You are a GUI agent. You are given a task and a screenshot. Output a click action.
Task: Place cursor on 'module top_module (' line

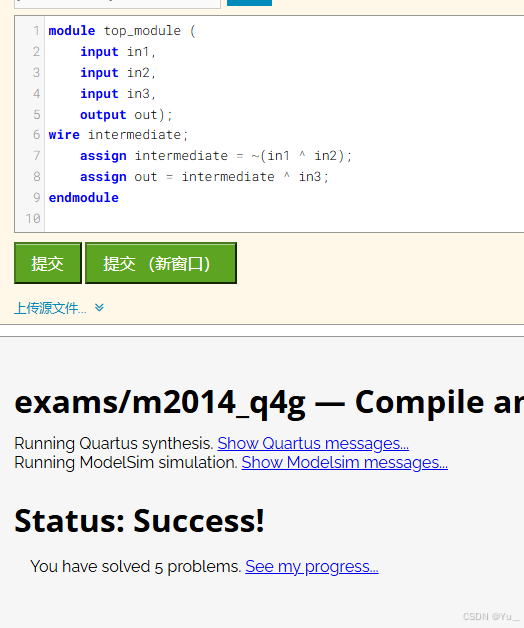tap(122, 31)
